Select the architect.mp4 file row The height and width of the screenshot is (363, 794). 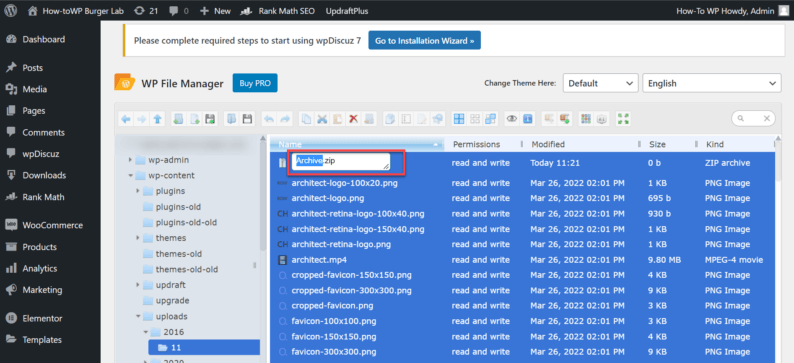pos(522,260)
